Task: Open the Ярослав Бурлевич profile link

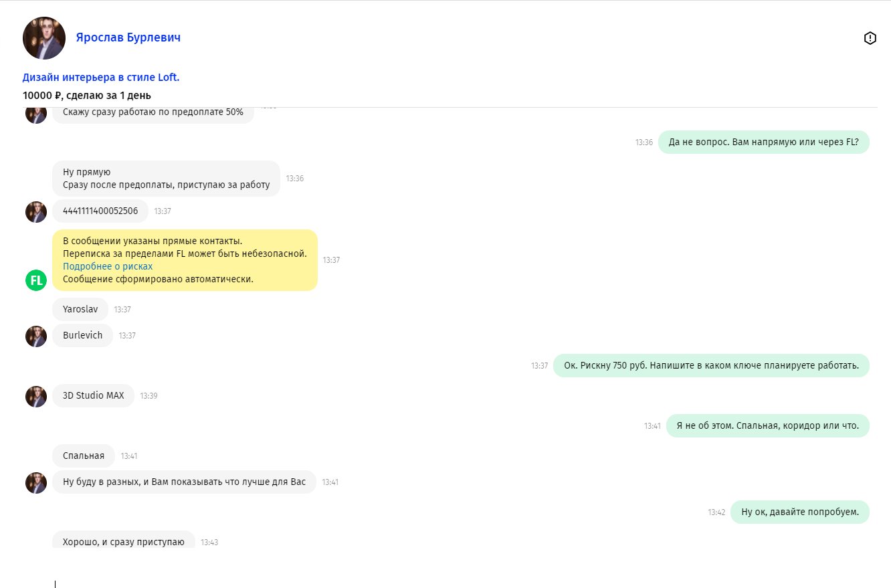Action: tap(128, 37)
